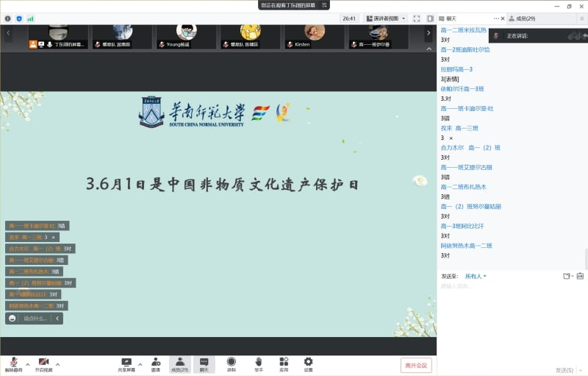Switch to the Members (成员 29) tab
Image resolution: width=588 pixels, height=376 pixels.
[522, 18]
